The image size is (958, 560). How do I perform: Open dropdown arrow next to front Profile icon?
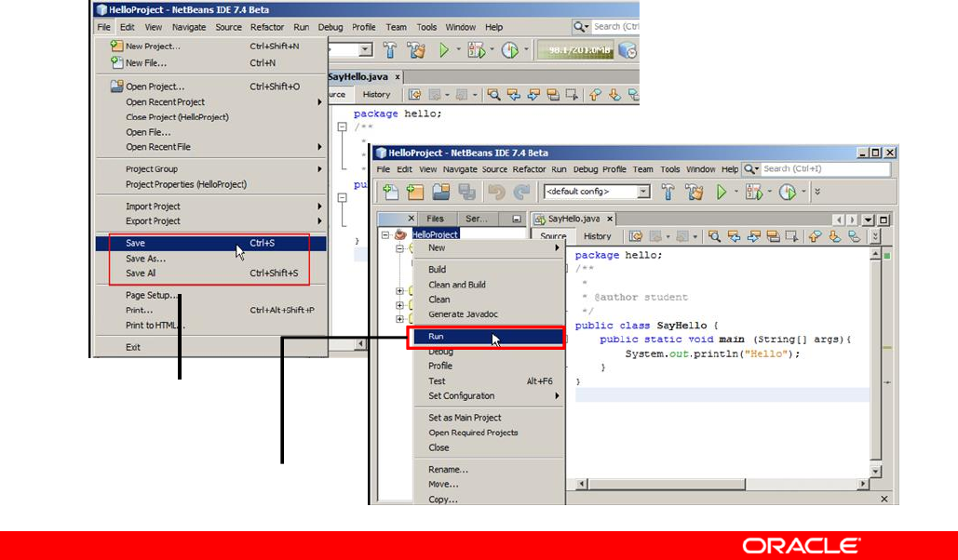(x=803, y=192)
